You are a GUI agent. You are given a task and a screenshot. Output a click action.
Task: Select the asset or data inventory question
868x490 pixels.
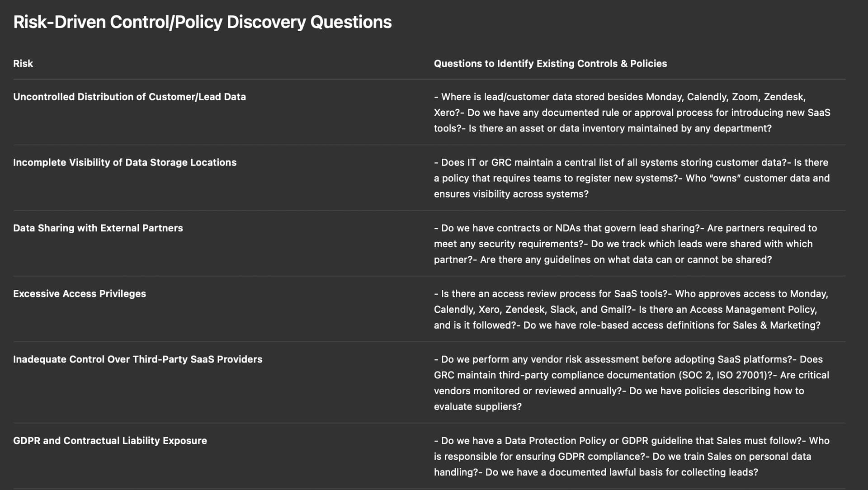(620, 128)
